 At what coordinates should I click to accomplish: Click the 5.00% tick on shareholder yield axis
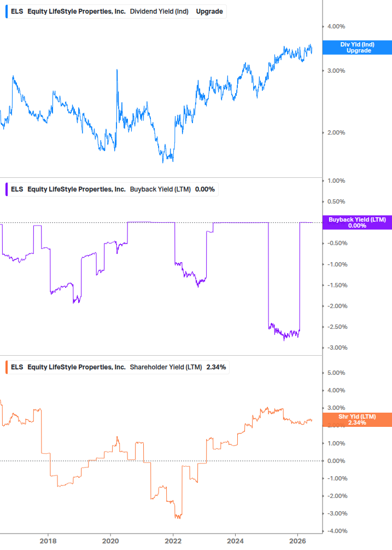[336, 373]
